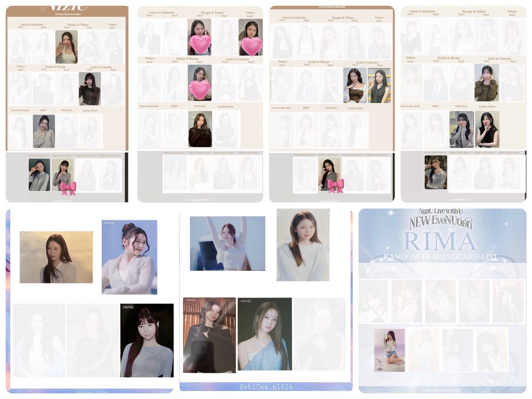Select colored Aichi & Fukuoka Day1 card, fourth template

pos(486,82)
